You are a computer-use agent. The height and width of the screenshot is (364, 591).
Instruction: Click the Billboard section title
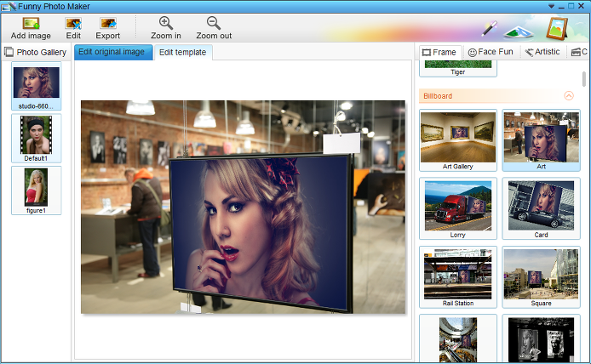point(438,96)
